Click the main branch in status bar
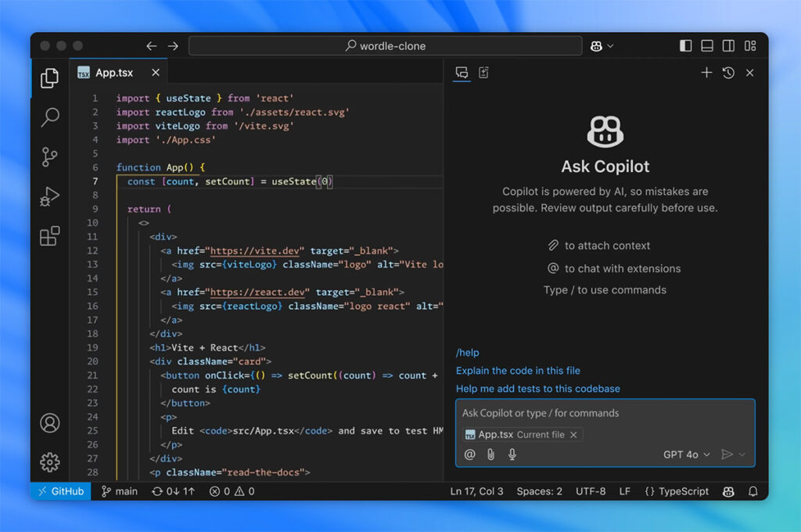The height and width of the screenshot is (532, 801). (x=119, y=491)
